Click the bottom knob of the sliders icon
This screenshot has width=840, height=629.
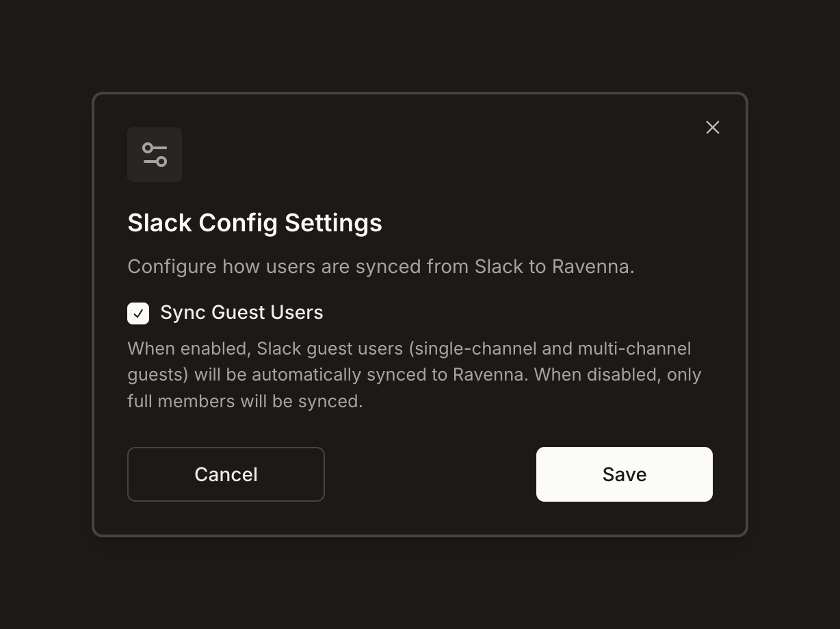coord(162,162)
